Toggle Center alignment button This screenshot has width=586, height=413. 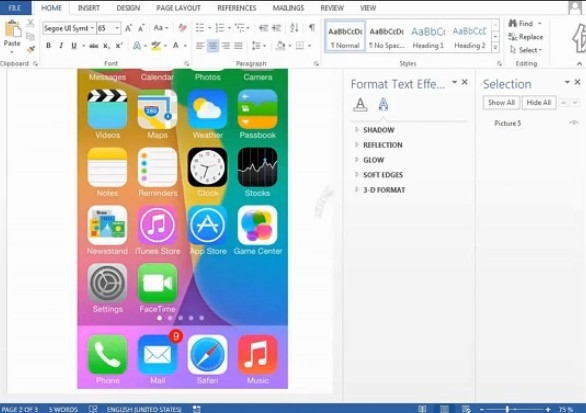(x=213, y=46)
